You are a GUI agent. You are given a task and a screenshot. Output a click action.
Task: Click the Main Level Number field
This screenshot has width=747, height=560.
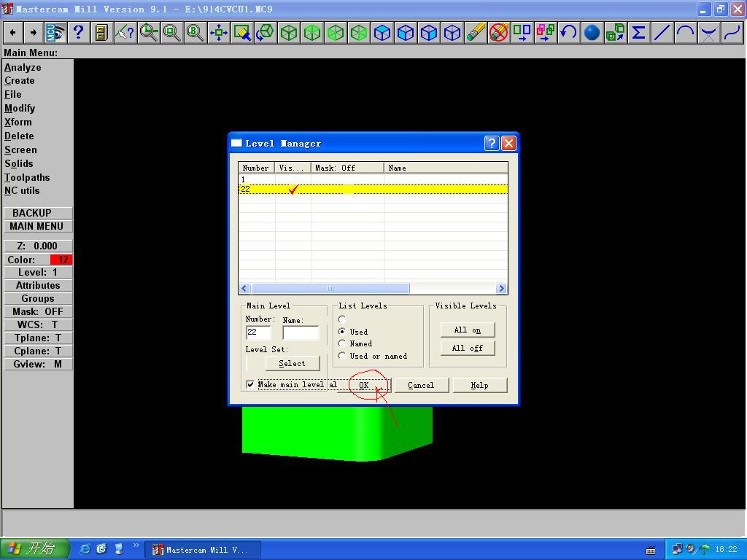point(259,332)
